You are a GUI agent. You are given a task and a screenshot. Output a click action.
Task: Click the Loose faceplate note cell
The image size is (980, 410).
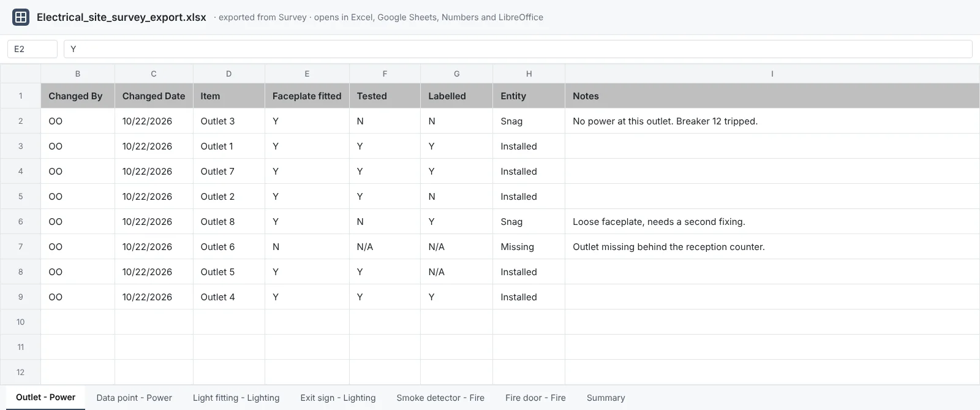772,221
